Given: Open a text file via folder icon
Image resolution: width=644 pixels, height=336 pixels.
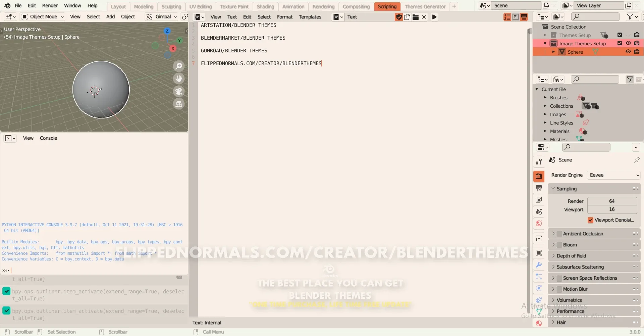Looking at the screenshot, I should click(416, 17).
